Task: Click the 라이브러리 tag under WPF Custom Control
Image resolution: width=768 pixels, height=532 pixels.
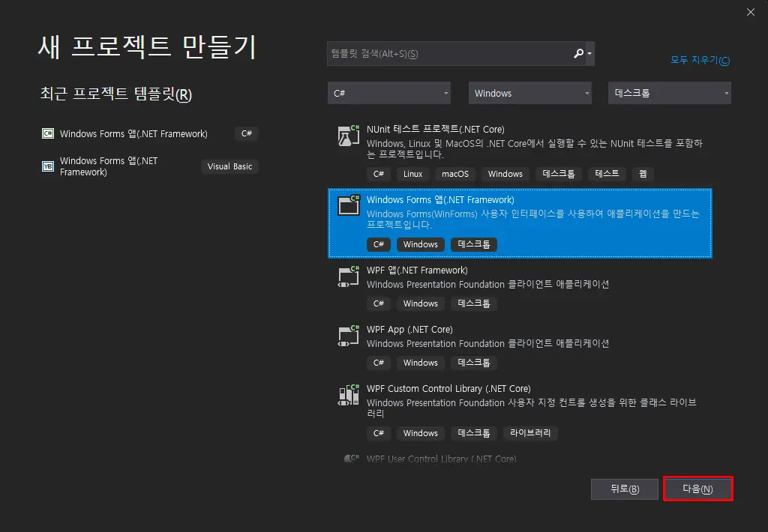Action: pyautogui.click(x=530, y=433)
